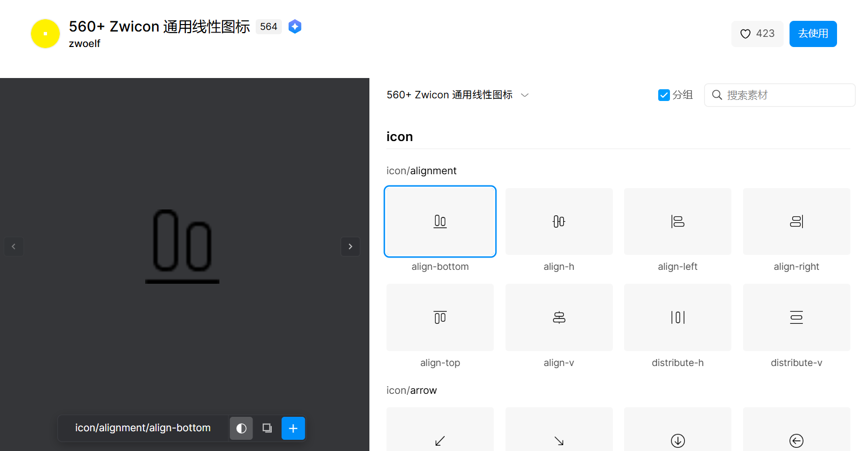868x451 pixels.
Task: Click the blue 去使用 button
Action: click(813, 34)
